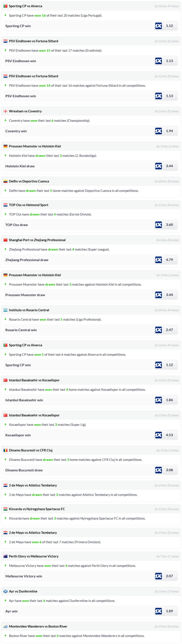Click the 1X bookmaker logo in Coventry win row

[158, 131]
